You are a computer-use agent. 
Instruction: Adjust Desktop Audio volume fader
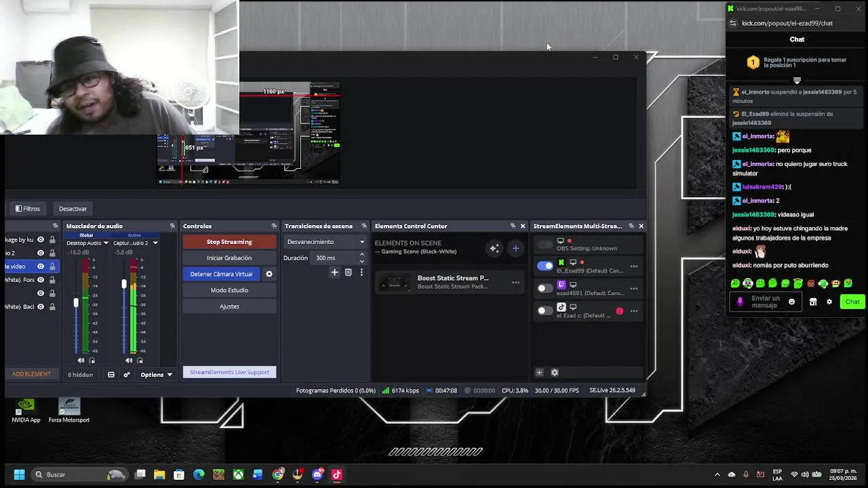point(76,303)
